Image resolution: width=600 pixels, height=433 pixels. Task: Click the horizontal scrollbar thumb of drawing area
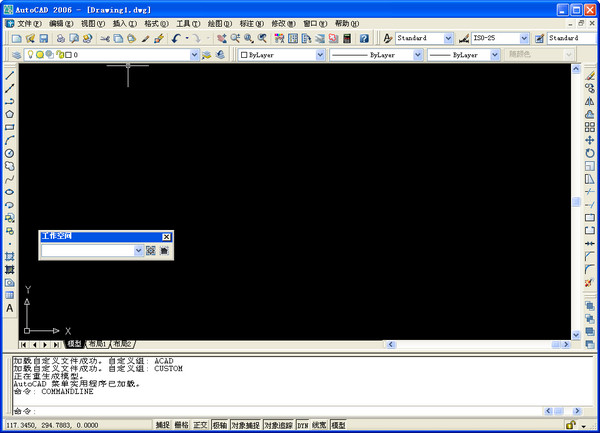pyautogui.click(x=556, y=345)
